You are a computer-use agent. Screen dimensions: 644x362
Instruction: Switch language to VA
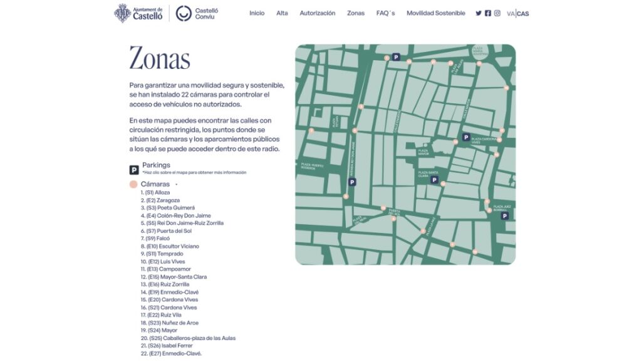(511, 14)
